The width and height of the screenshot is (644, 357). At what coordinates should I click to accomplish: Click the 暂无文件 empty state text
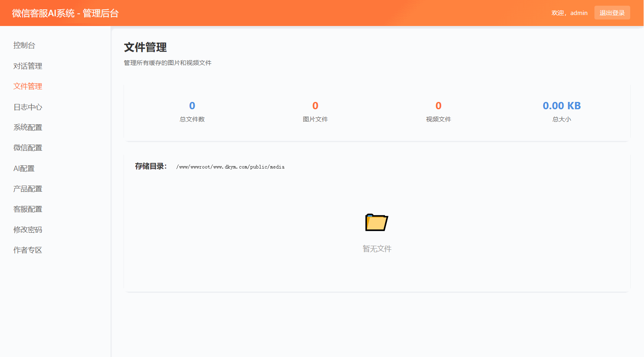377,249
